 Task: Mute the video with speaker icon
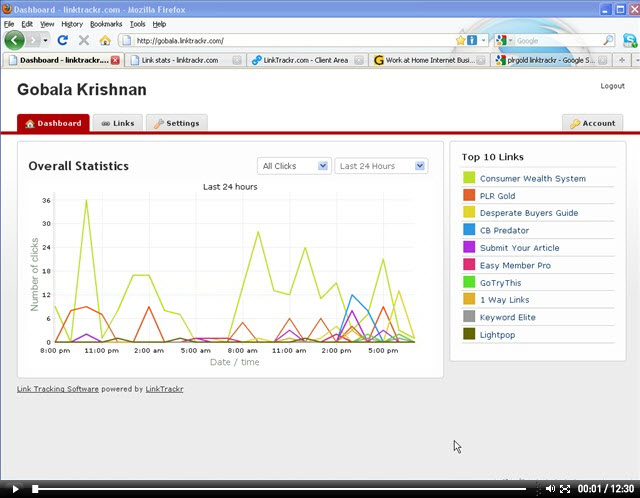pyautogui.click(x=550, y=489)
